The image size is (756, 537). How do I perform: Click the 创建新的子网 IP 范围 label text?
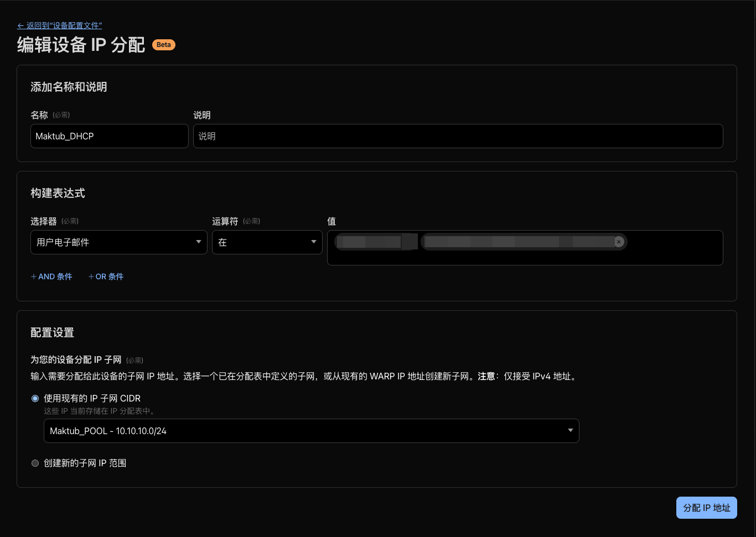click(85, 463)
